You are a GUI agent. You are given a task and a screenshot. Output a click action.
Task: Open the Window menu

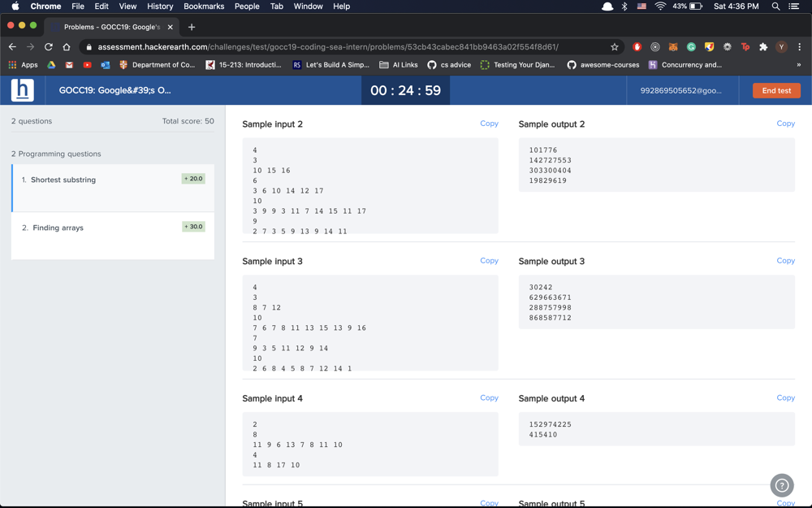coord(308,7)
